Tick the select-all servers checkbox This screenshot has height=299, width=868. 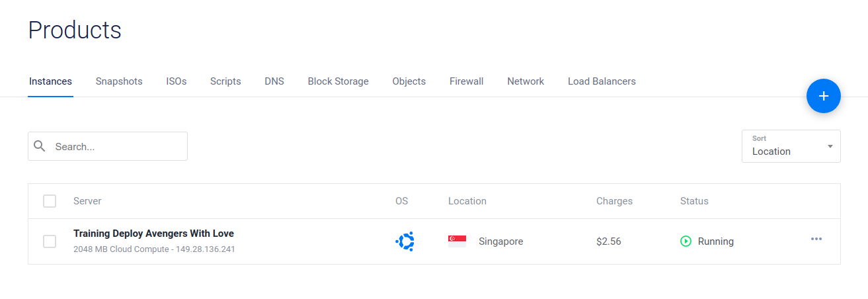point(50,201)
